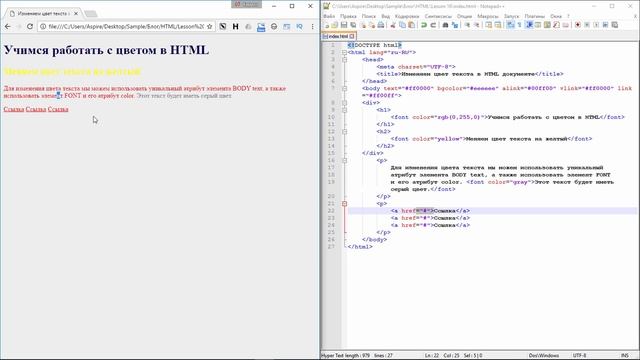The width and height of the screenshot is (640, 360).
Task: Open the Поиск menu
Action: click(369, 16)
